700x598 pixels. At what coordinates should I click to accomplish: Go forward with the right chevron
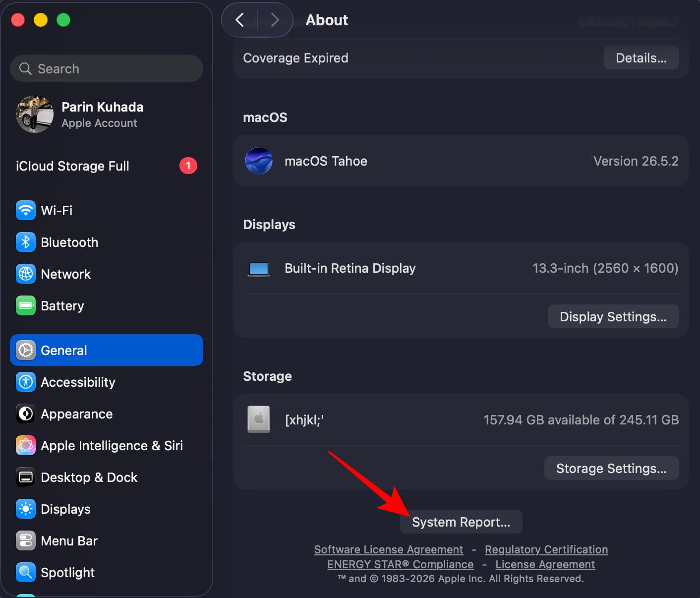click(275, 20)
